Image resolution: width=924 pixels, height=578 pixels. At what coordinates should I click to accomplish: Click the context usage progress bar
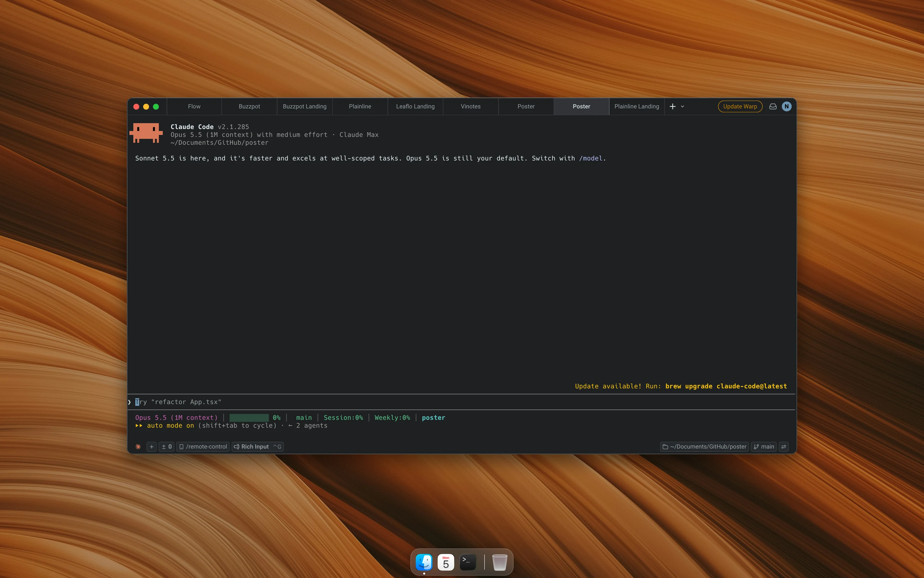point(249,417)
